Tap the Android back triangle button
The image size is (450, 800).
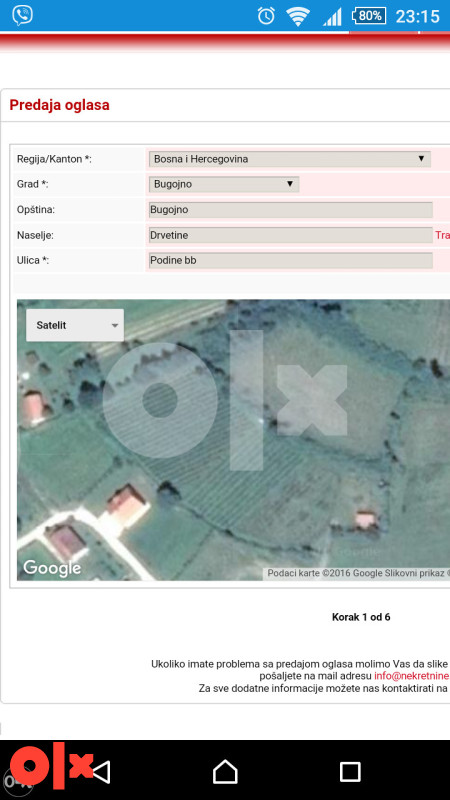coord(101,771)
